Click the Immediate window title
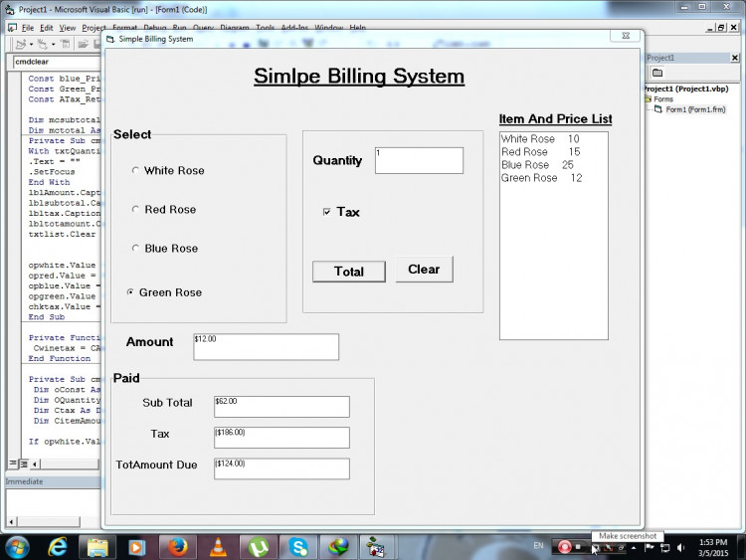This screenshot has height=560, width=746. tap(24, 481)
